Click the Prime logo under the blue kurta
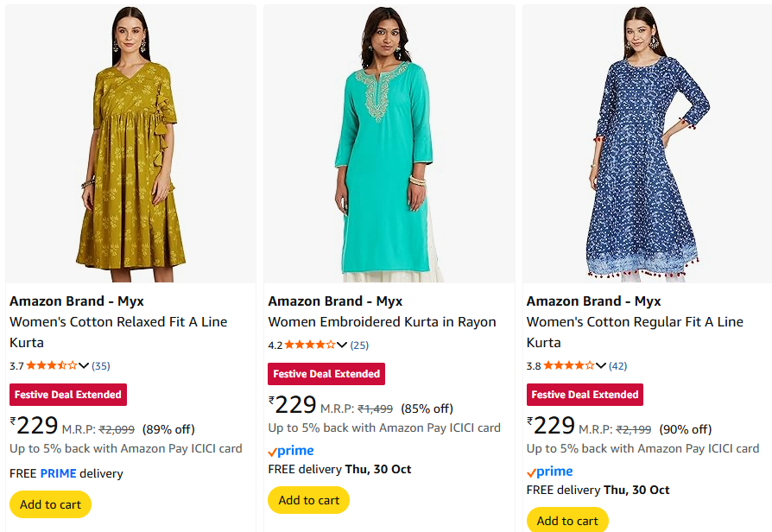Screen dimensions: 772x532 550,472
